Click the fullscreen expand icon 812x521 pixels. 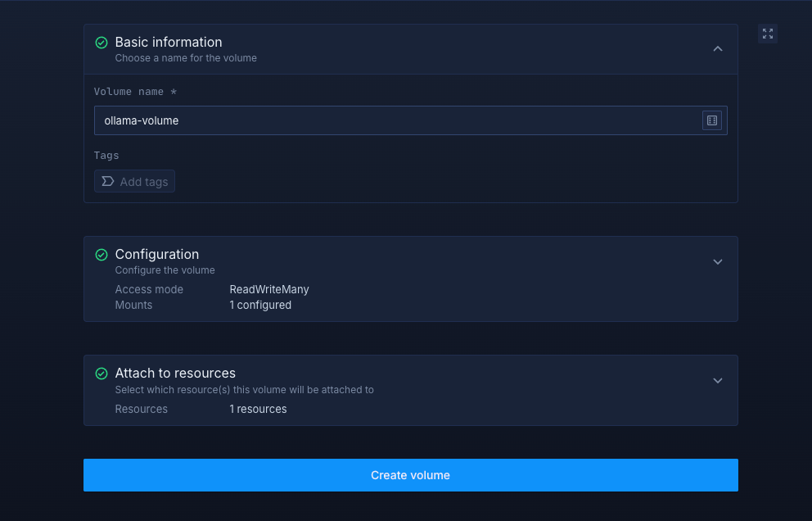click(767, 34)
